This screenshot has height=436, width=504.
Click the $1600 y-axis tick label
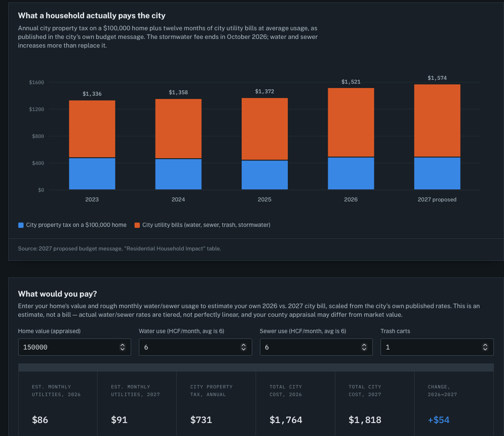(x=37, y=83)
